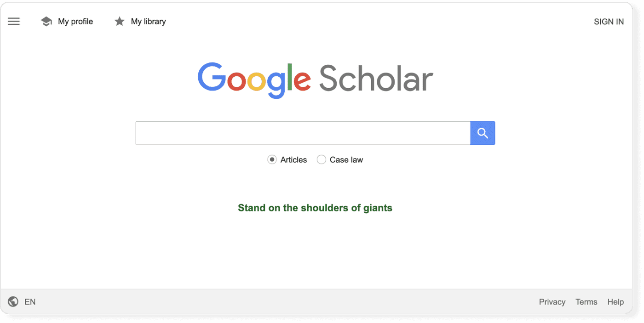
Task: Enable Case law search mode
Action: click(x=321, y=159)
